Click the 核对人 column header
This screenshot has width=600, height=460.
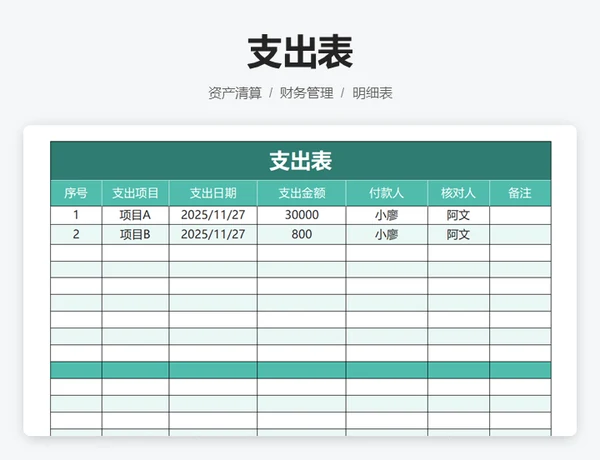tap(458, 193)
